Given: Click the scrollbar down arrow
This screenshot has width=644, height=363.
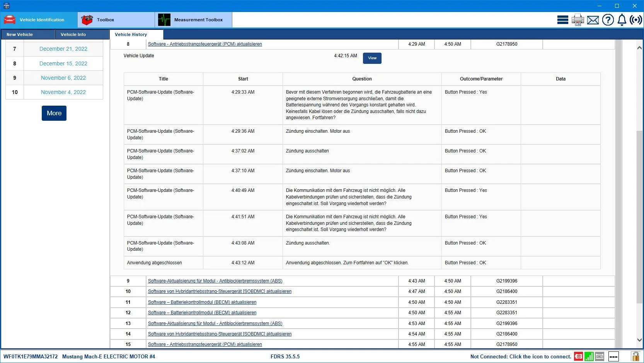Looking at the screenshot, I should pyautogui.click(x=639, y=340).
